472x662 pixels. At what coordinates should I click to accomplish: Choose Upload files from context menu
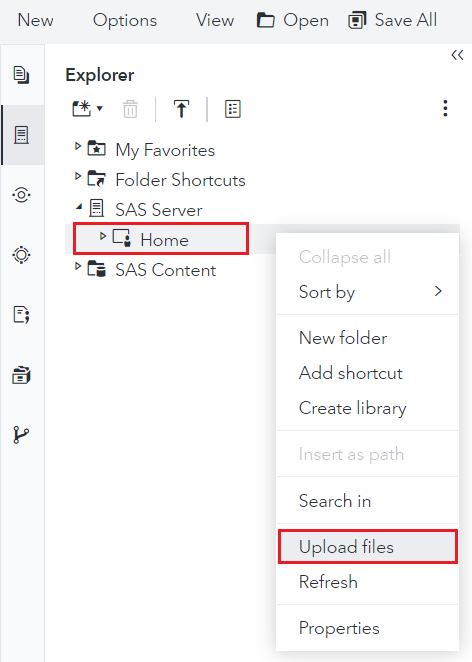[368, 547]
